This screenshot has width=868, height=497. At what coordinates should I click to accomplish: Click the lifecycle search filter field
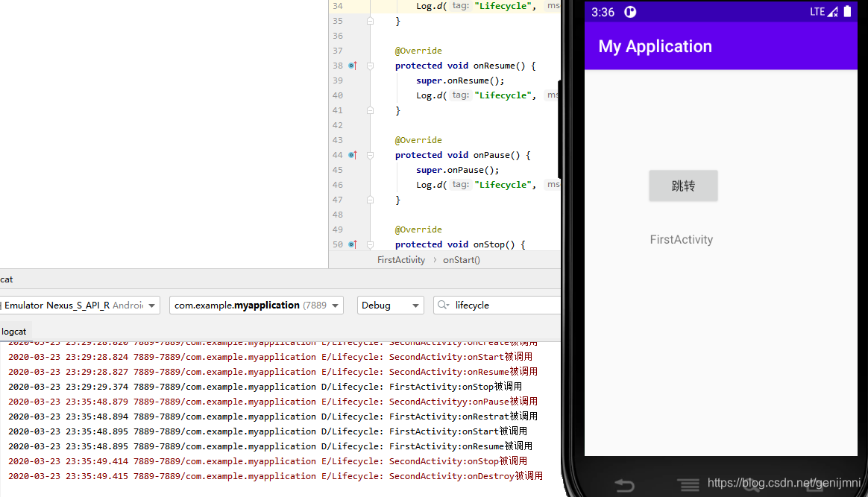coord(498,306)
